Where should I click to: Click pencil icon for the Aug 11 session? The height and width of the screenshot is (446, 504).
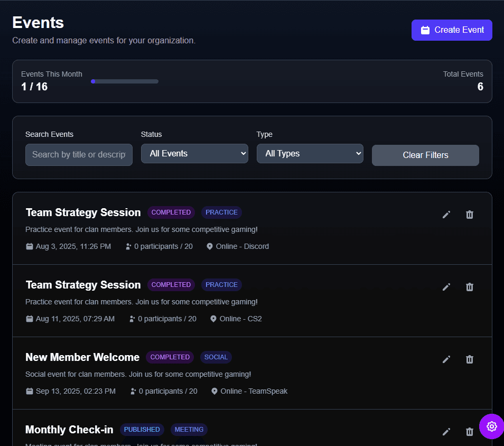[x=446, y=287]
